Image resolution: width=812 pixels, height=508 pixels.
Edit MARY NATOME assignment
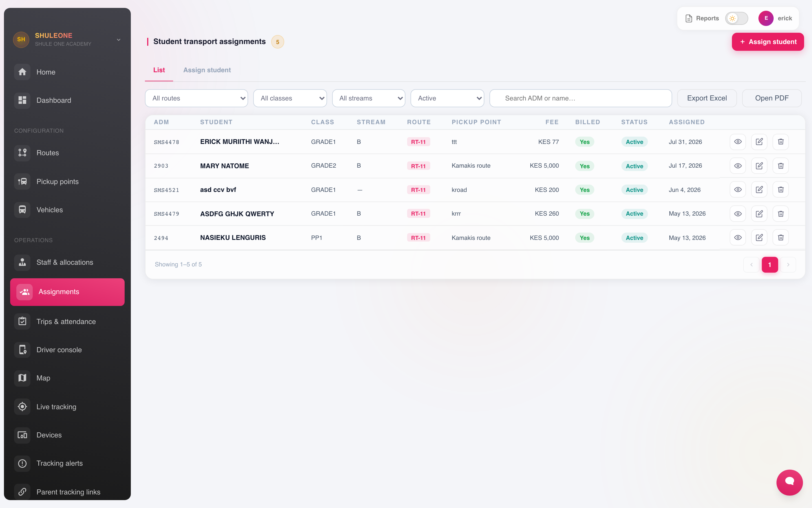(759, 166)
